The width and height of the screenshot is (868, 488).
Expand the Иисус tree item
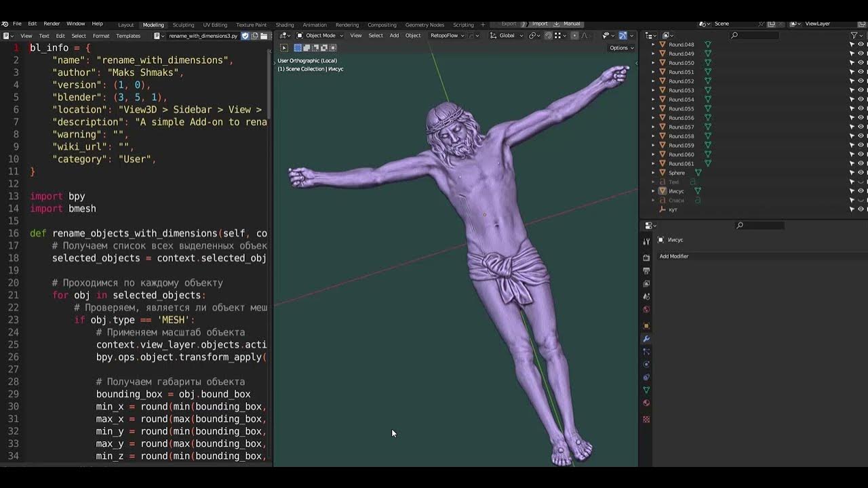tap(654, 191)
